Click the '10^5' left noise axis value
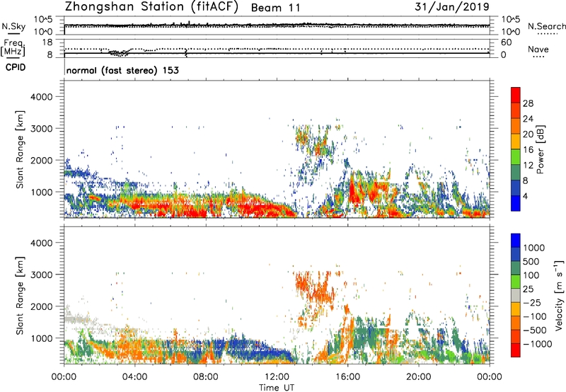 coord(43,20)
